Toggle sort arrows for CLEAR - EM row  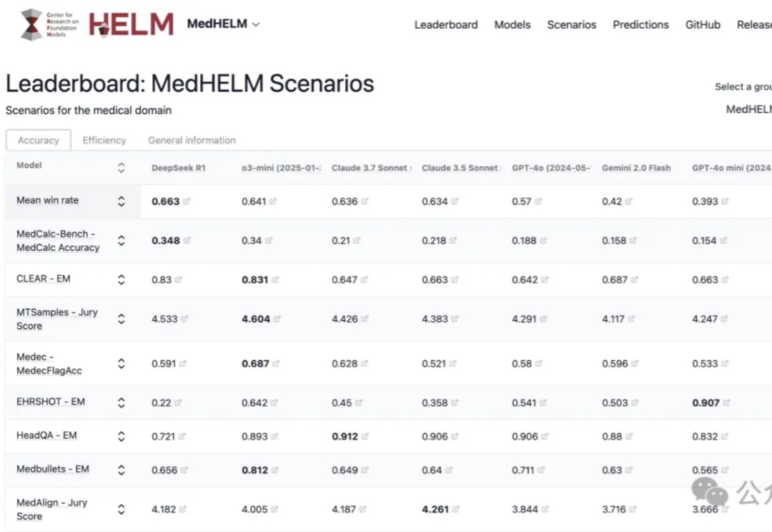121,280
